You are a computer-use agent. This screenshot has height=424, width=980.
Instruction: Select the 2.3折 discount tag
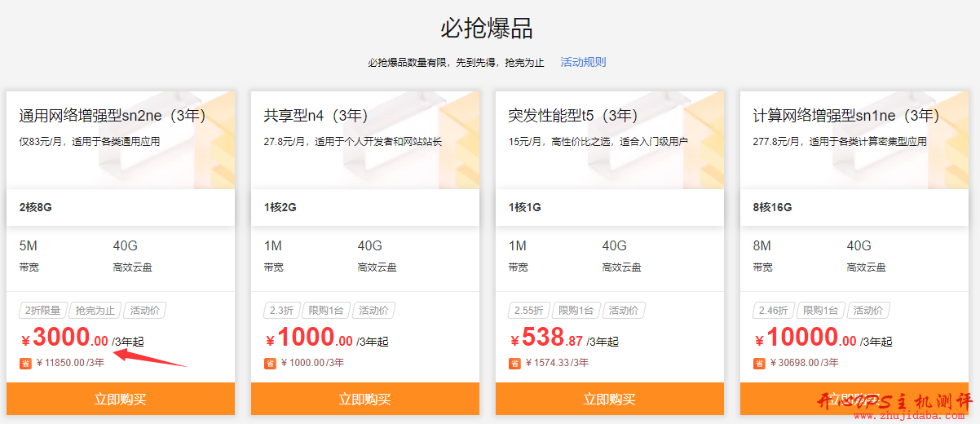coord(281,311)
